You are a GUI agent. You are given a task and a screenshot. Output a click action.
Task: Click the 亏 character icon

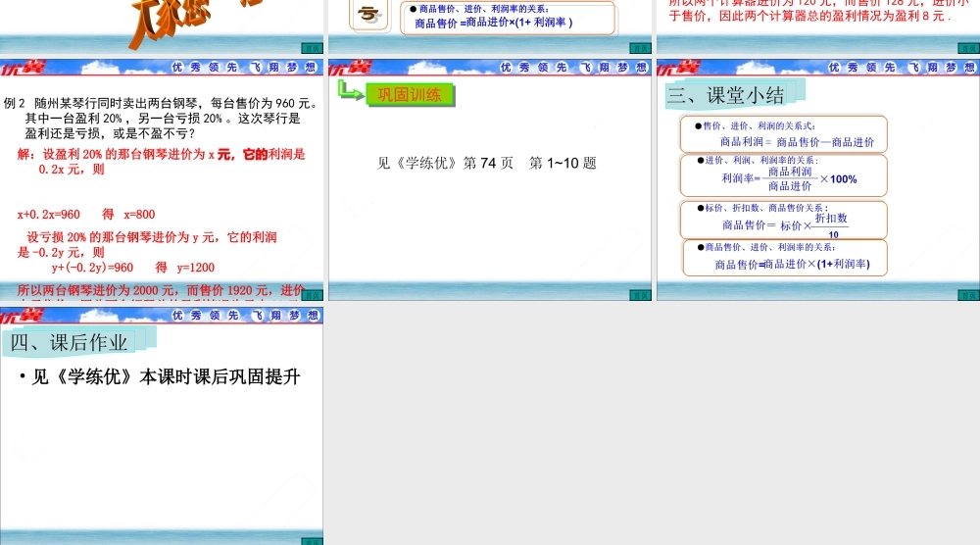tap(368, 17)
